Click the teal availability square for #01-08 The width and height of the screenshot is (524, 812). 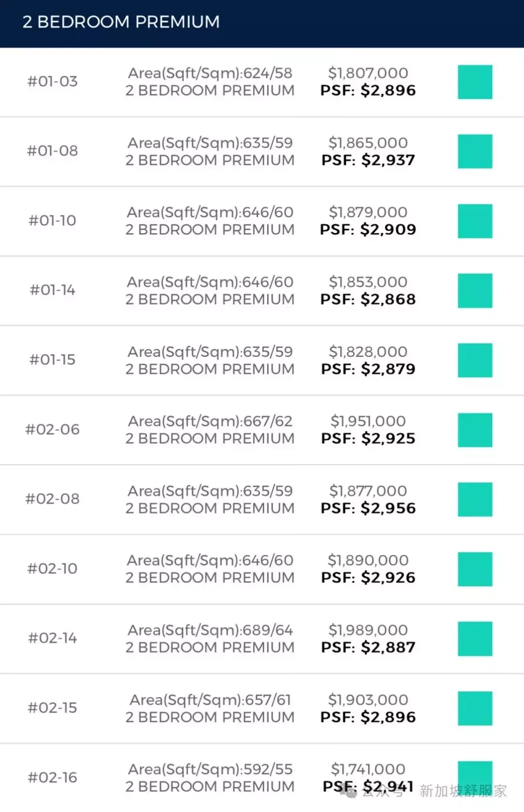(x=475, y=151)
